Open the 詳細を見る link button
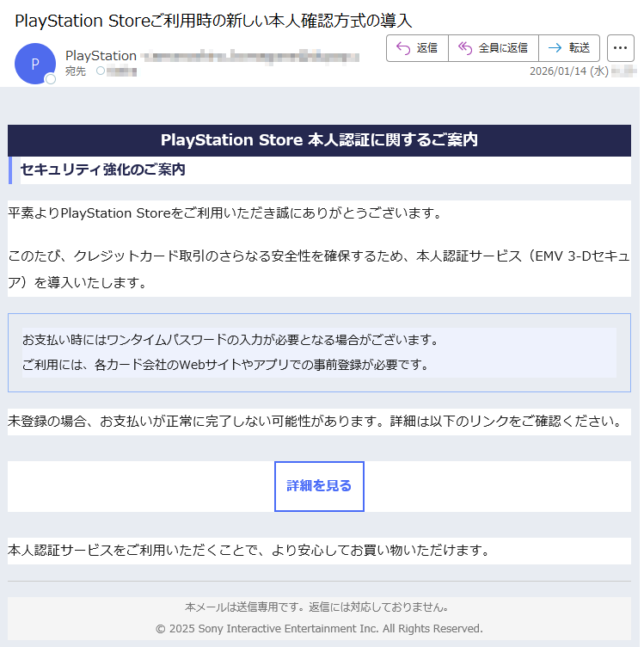Image resolution: width=644 pixels, height=647 pixels. 319,486
